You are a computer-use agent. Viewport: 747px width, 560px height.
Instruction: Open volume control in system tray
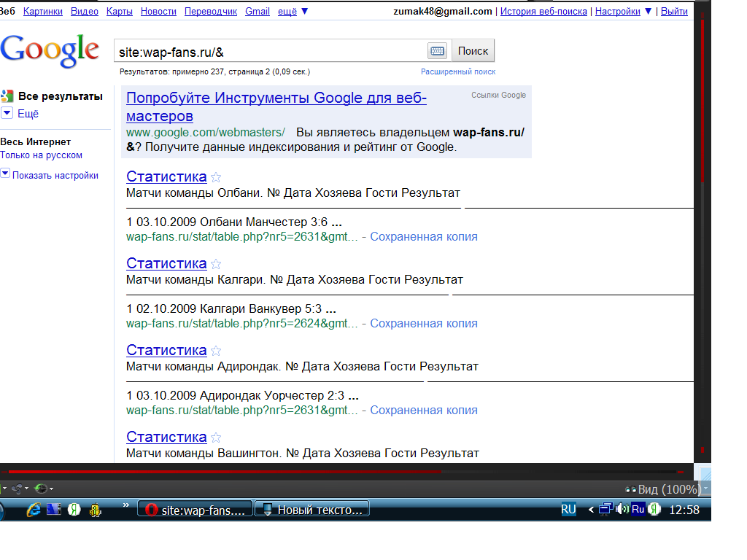(x=622, y=510)
